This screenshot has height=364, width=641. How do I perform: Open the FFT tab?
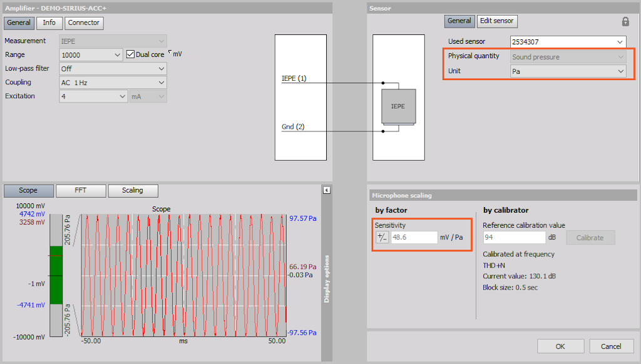tap(81, 190)
